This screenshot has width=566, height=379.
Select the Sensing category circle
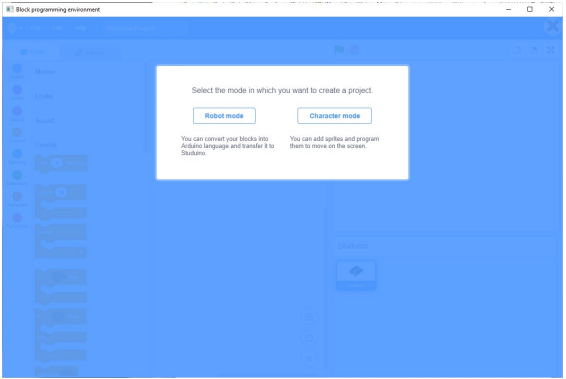(17, 154)
